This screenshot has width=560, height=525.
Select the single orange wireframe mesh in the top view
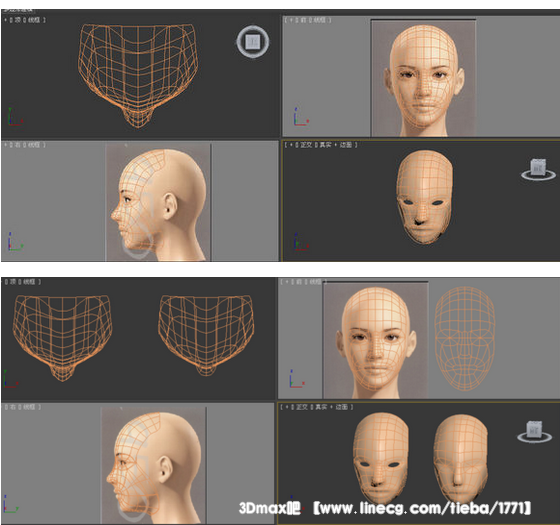click(138, 75)
